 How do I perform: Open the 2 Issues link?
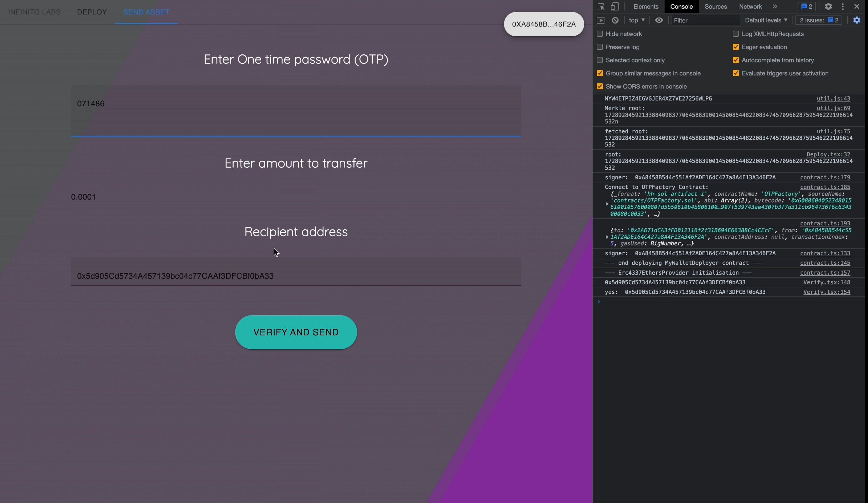click(x=818, y=20)
